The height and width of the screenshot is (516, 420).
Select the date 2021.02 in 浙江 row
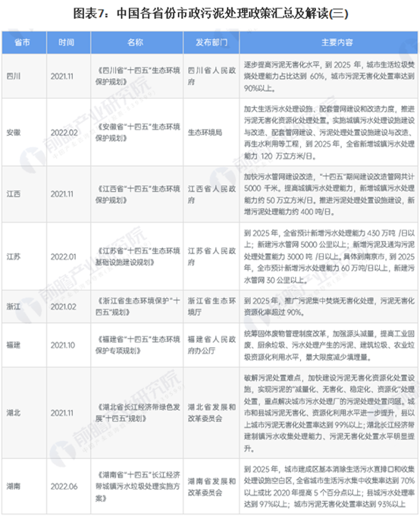(64, 307)
